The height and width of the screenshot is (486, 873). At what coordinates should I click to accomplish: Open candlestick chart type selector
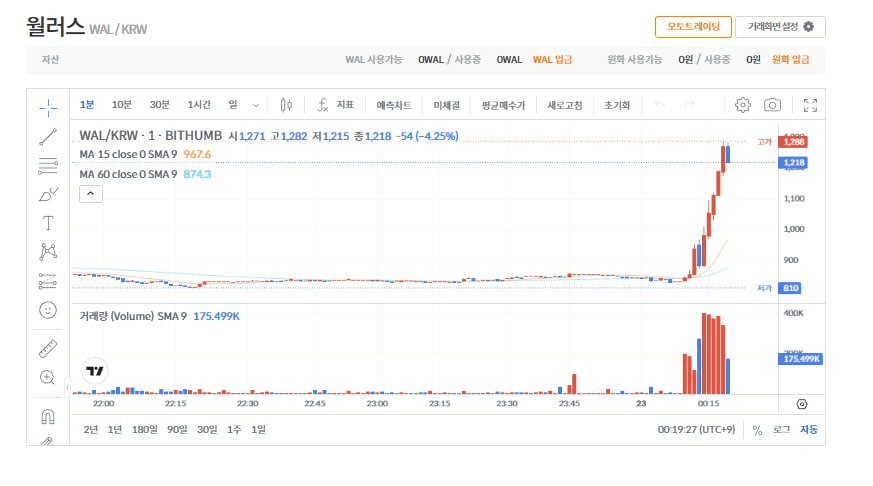(x=286, y=105)
